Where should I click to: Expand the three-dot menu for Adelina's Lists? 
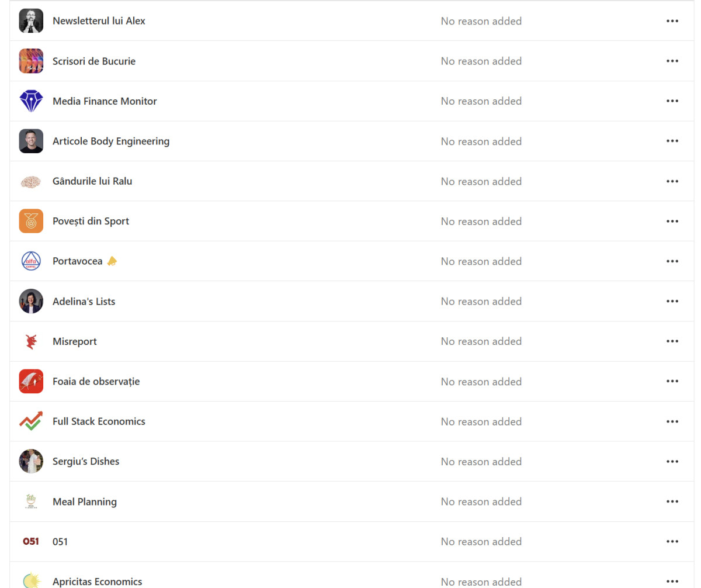coord(672,301)
